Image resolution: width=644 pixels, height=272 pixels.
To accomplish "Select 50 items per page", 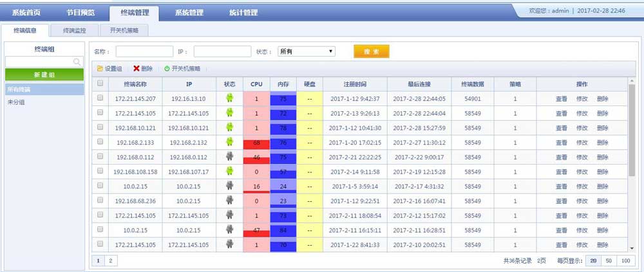I will (x=609, y=260).
